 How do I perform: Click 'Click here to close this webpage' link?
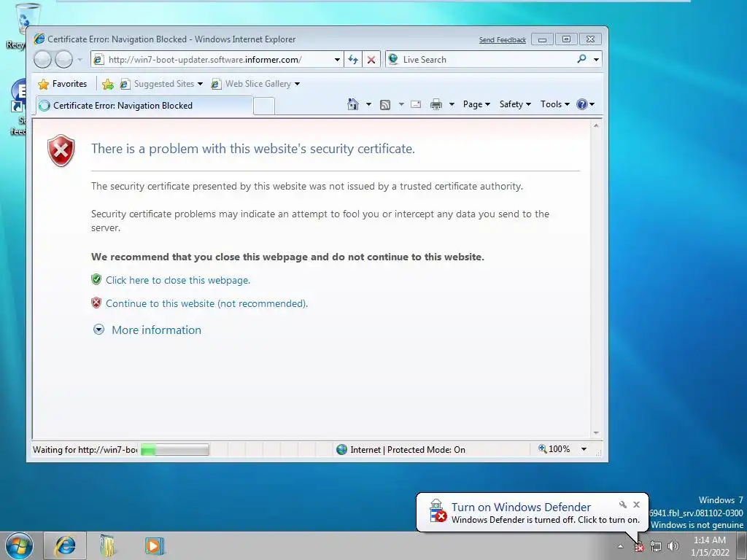coord(178,281)
